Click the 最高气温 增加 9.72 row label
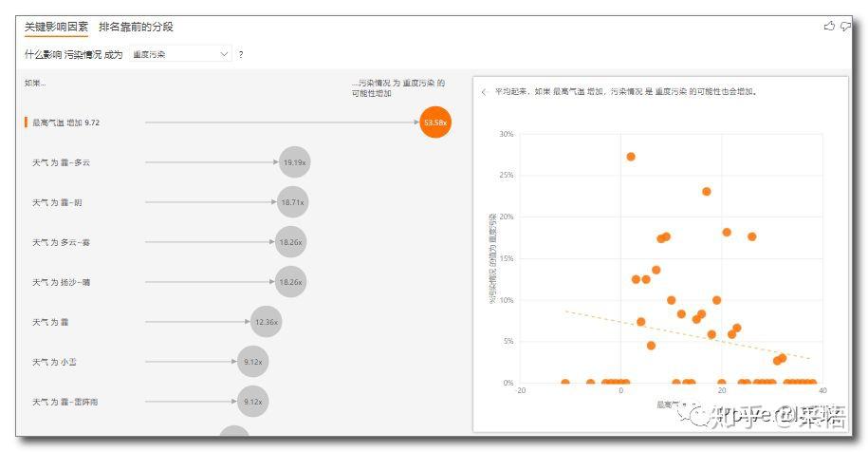The width and height of the screenshot is (868, 452). tap(65, 122)
